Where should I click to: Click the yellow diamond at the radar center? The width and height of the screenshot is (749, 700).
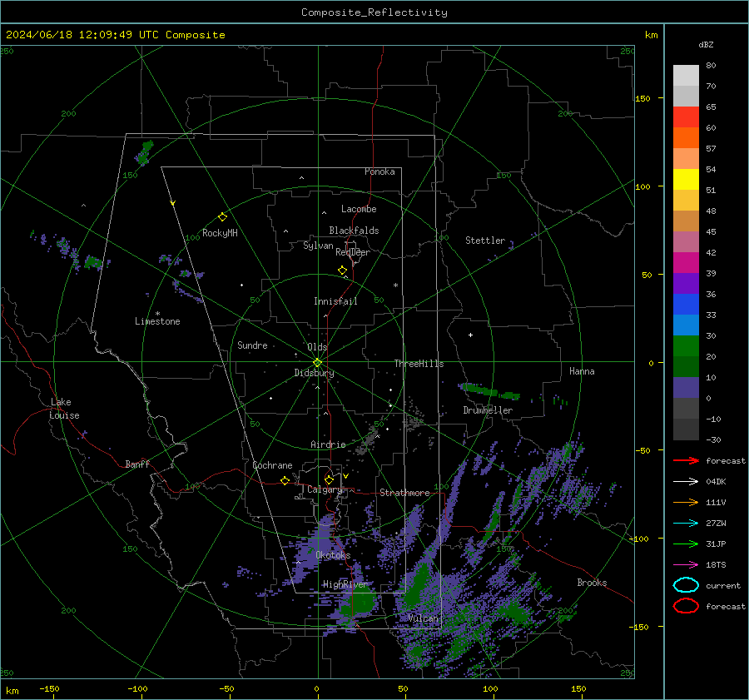(317, 363)
